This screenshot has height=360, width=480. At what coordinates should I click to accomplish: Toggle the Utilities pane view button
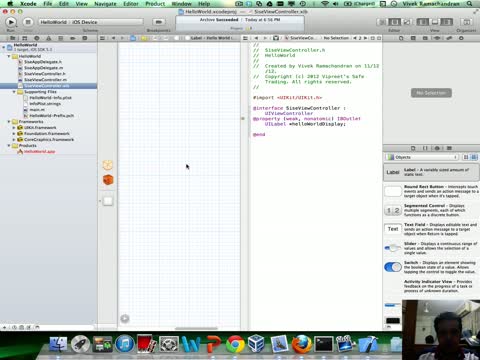pyautogui.click(x=447, y=22)
